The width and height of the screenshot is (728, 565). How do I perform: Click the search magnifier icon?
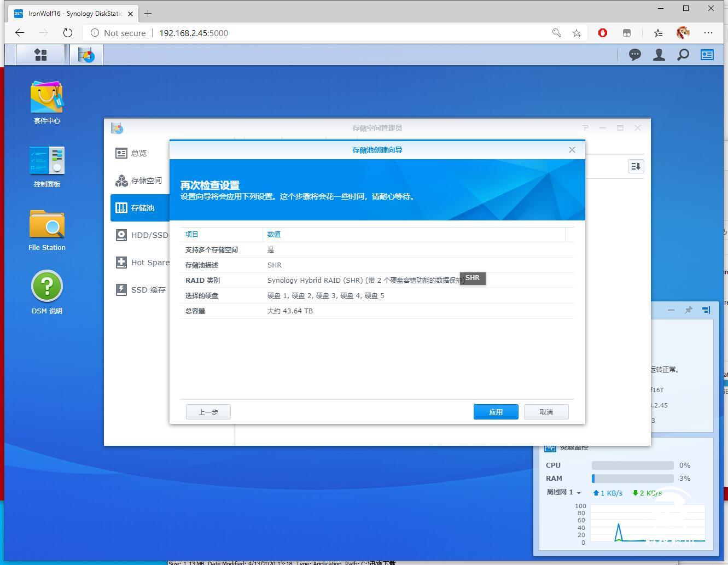tap(683, 54)
